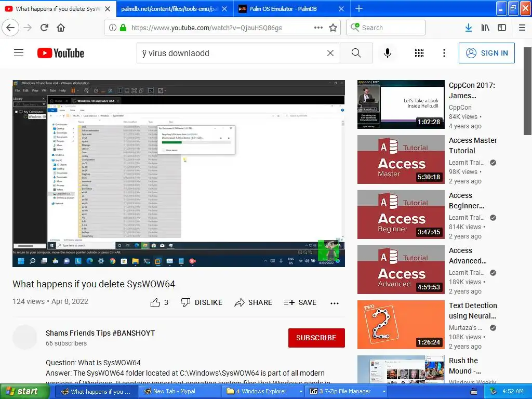Open Access Master Tutorial thumbnail
Viewport: 532px width, 399px height.
coord(401,159)
